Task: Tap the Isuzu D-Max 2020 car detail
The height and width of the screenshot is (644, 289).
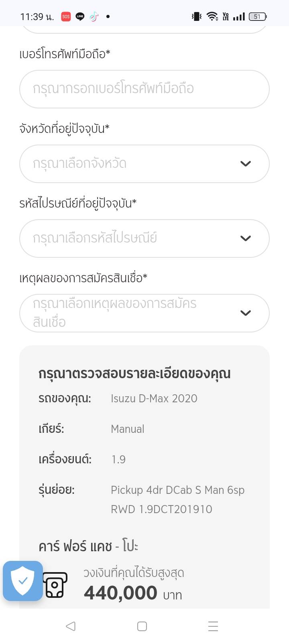Action: [154, 399]
